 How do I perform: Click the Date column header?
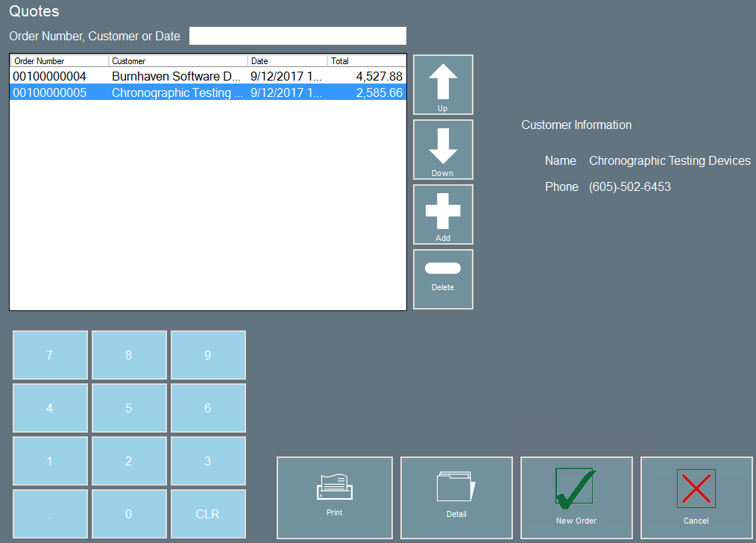pos(287,60)
